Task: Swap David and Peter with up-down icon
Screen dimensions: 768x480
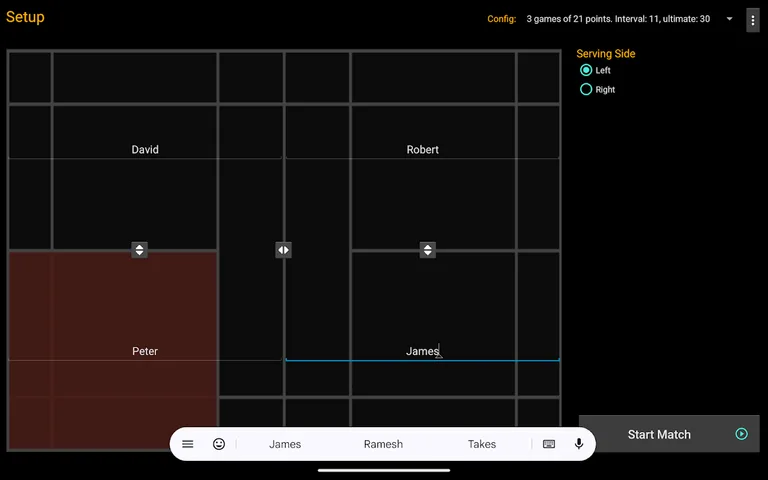Action: tap(140, 250)
